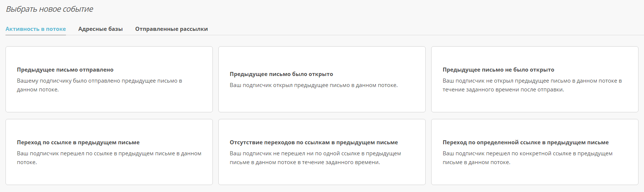Click the title «Переход по ссылке в предыдущем письме»
This screenshot has height=192, width=644.
(x=78, y=142)
